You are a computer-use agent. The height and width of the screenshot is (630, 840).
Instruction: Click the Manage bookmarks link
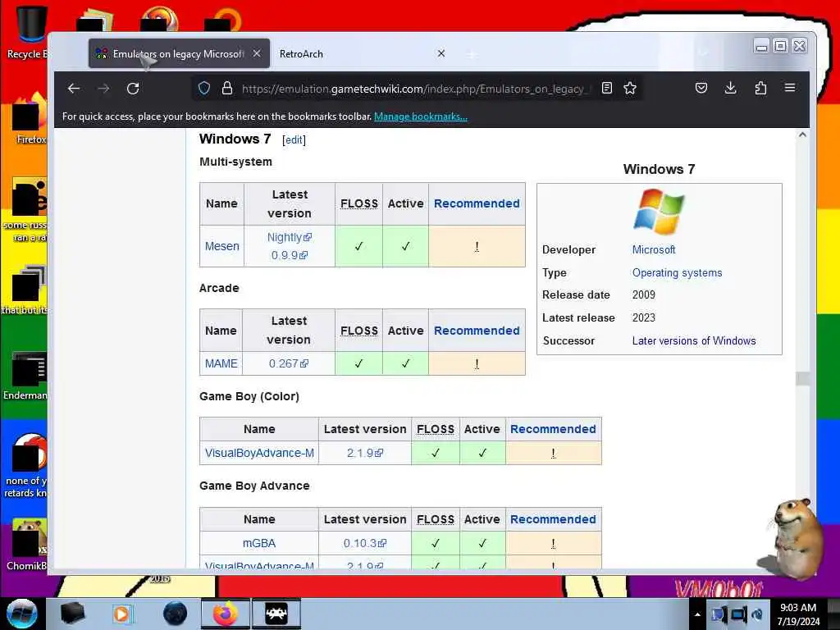[x=421, y=116]
